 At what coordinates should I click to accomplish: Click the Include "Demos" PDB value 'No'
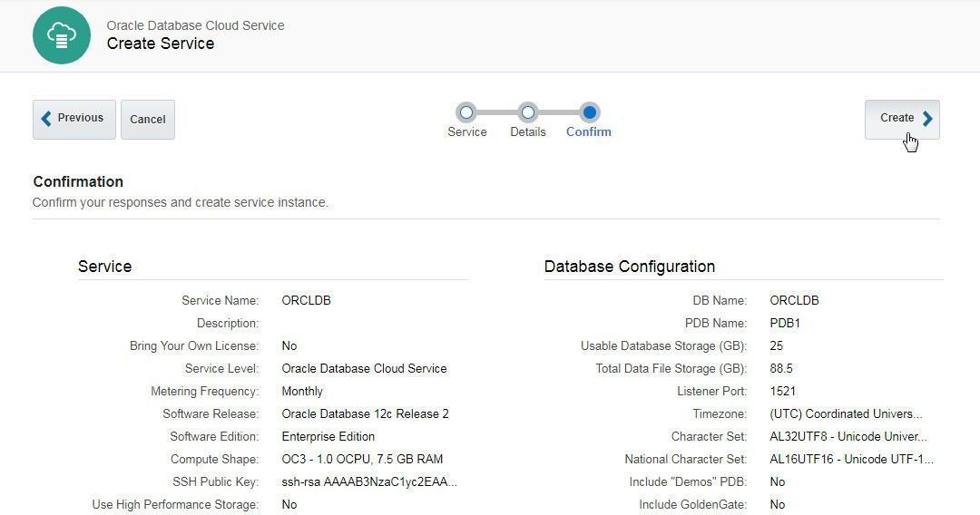[x=778, y=482]
